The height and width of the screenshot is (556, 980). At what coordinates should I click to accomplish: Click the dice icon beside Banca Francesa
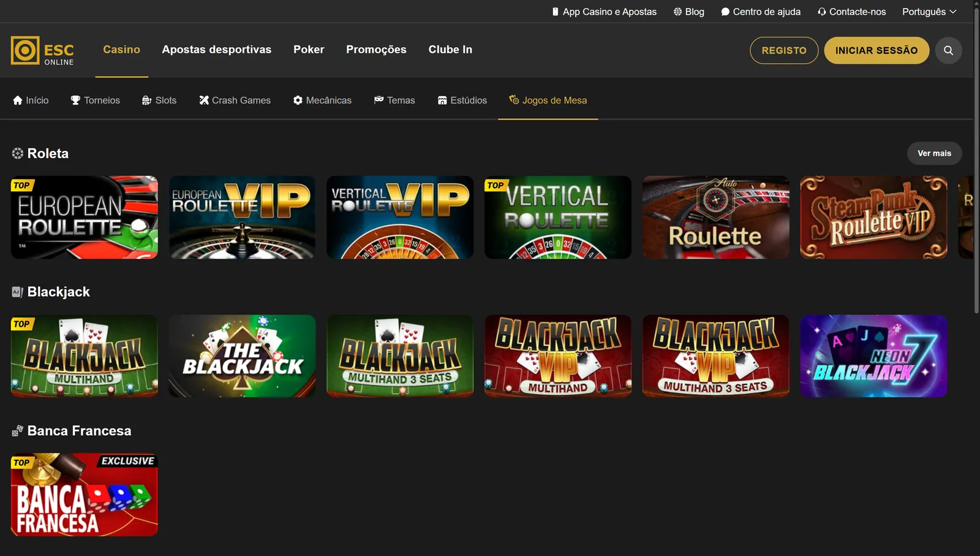17,431
